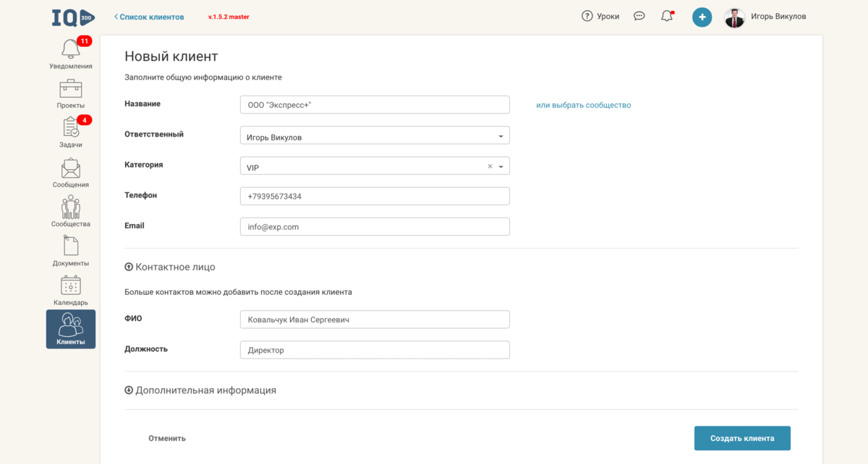Collapse the Контактное лицо section
Screen dimensions: 868x464
[129, 267]
